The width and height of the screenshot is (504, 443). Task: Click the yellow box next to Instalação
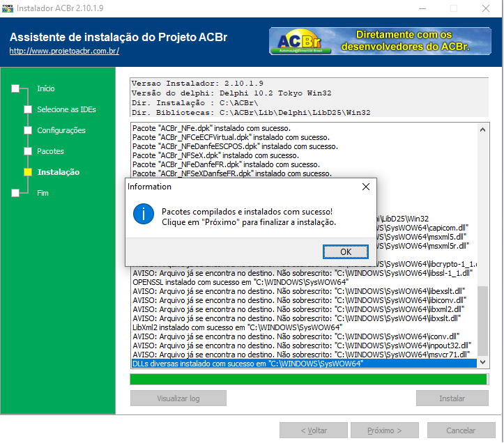[x=28, y=172]
